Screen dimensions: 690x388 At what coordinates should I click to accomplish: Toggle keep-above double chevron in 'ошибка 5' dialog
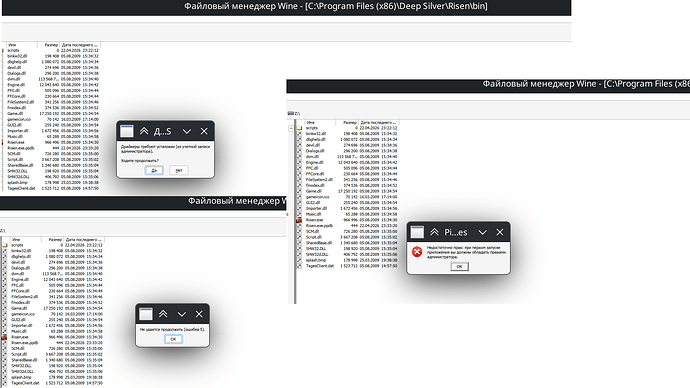pos(163,314)
